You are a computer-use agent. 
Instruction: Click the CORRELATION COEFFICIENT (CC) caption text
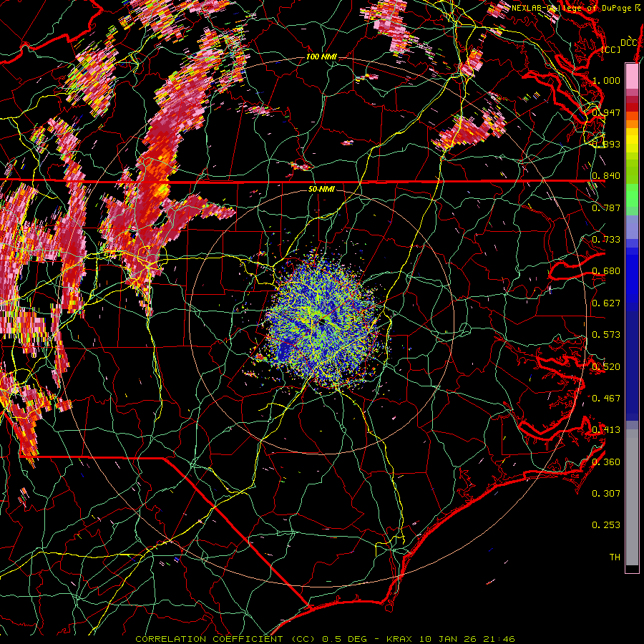[225, 639]
